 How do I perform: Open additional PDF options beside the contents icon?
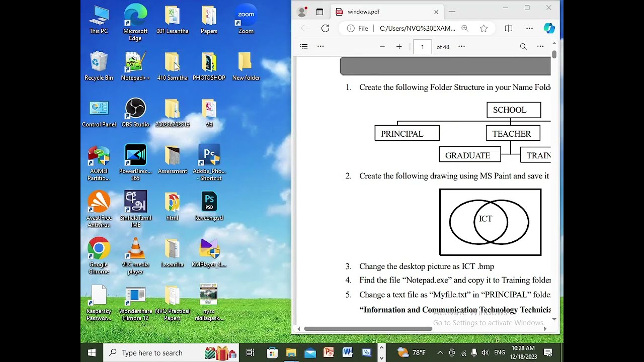pyautogui.click(x=320, y=47)
